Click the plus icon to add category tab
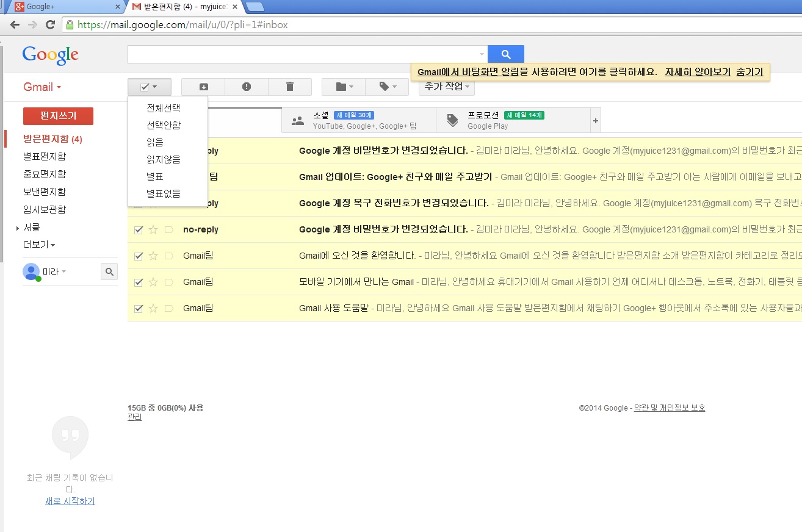 (x=596, y=121)
